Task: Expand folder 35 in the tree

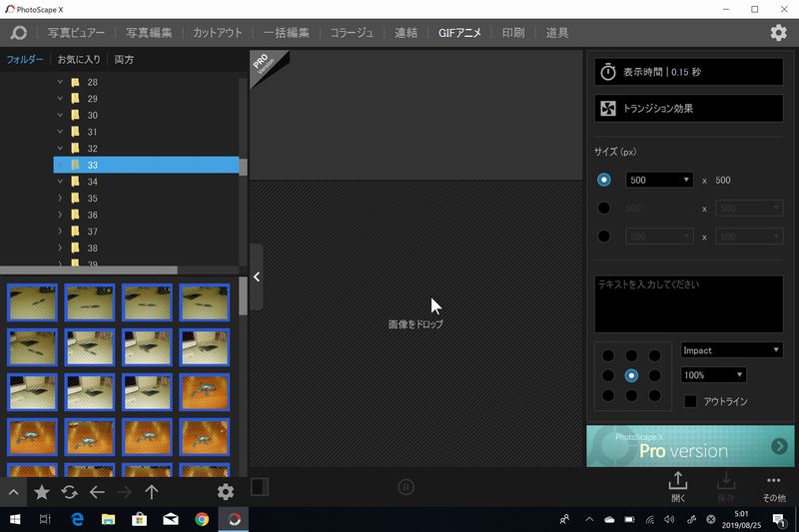Action: click(61, 199)
